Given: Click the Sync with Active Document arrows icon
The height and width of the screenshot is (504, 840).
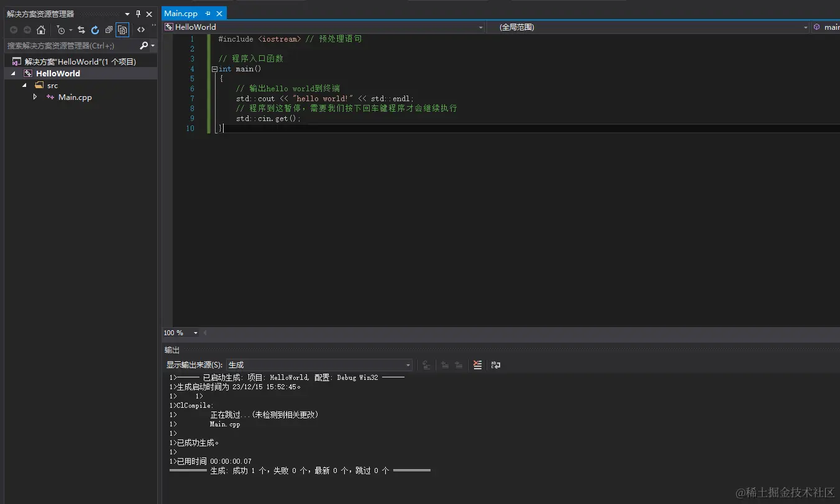Looking at the screenshot, I should coord(81,30).
